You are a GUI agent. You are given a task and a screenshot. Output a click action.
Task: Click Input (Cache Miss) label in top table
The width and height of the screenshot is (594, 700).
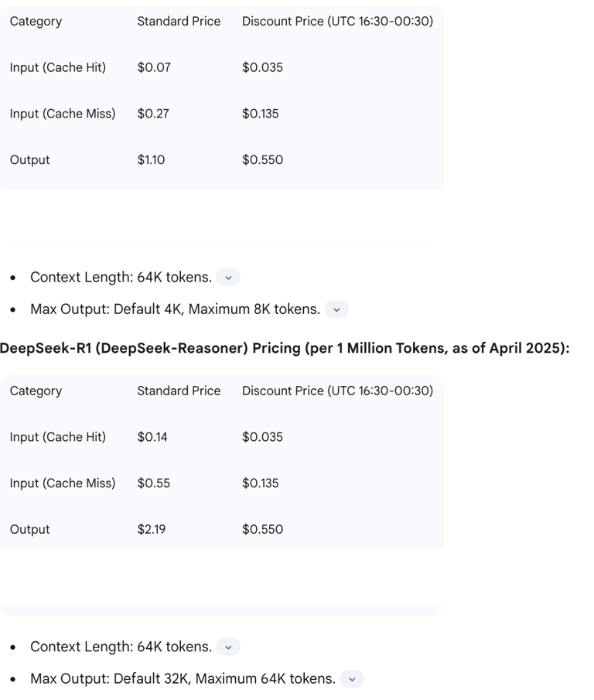click(63, 114)
